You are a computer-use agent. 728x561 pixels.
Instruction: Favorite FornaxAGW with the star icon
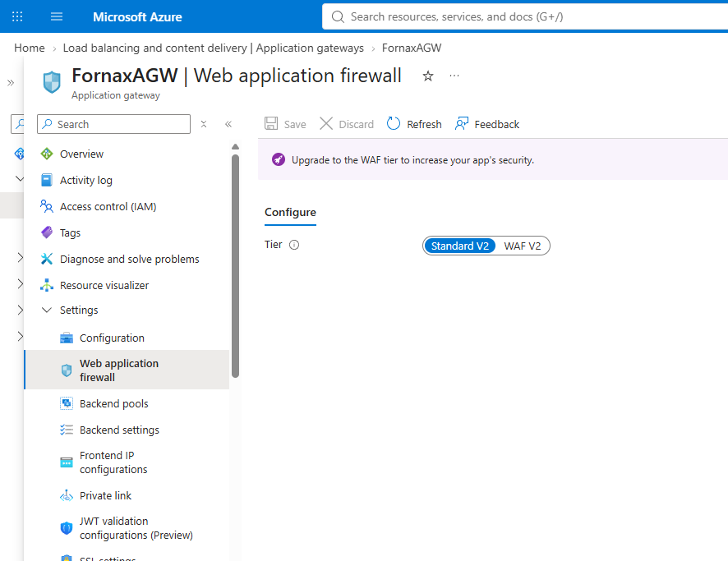click(x=428, y=76)
